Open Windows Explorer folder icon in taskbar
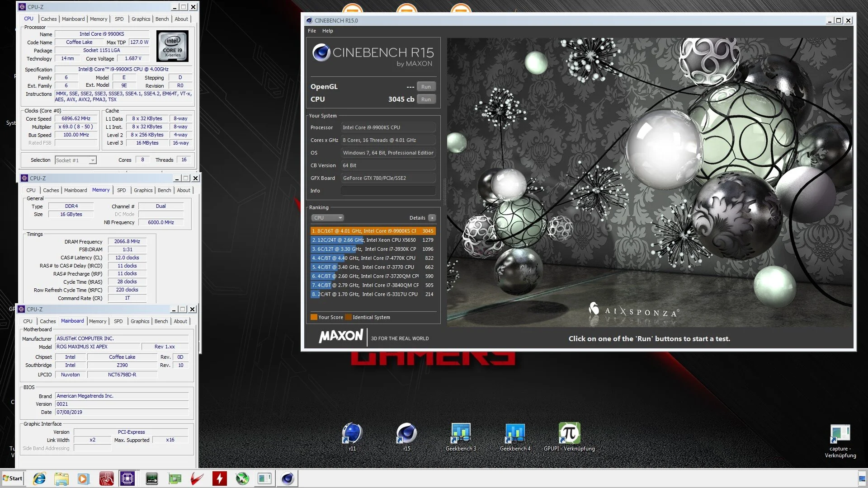Screen dimensions: 868x488 click(x=61, y=479)
